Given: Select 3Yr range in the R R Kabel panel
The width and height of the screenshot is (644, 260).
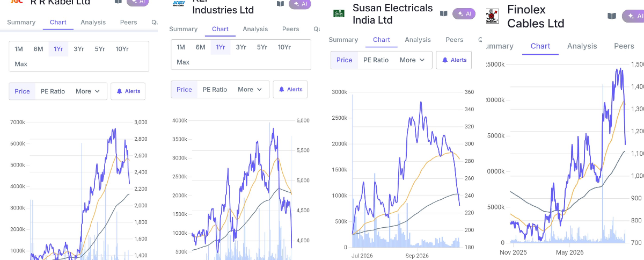Looking at the screenshot, I should click(x=79, y=49).
